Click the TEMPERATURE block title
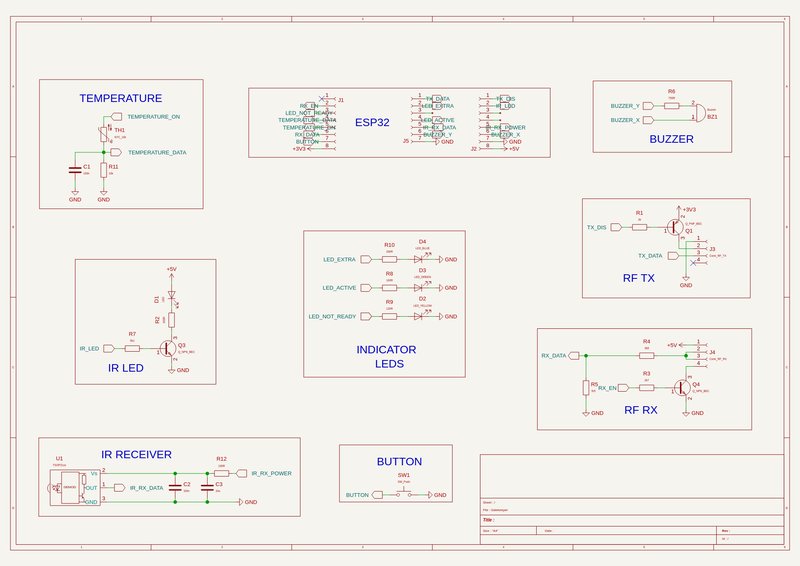Screen dimensions: 800x566 coord(121,98)
